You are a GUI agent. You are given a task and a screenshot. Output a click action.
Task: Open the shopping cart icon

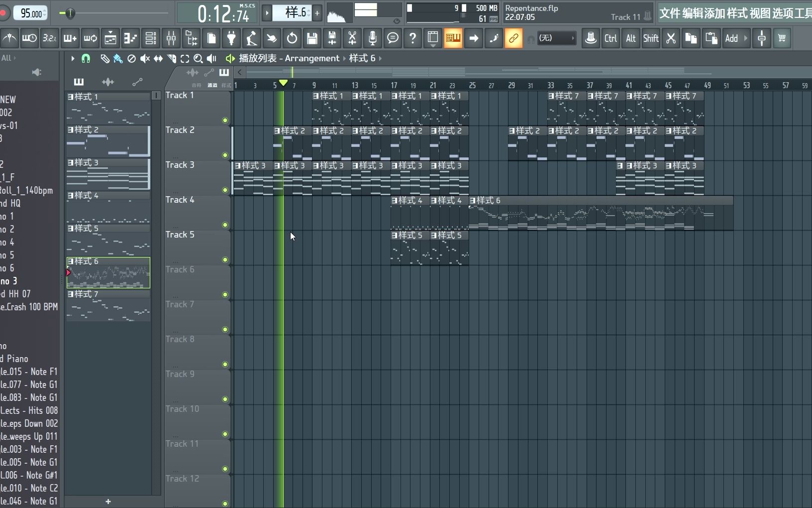(x=782, y=38)
